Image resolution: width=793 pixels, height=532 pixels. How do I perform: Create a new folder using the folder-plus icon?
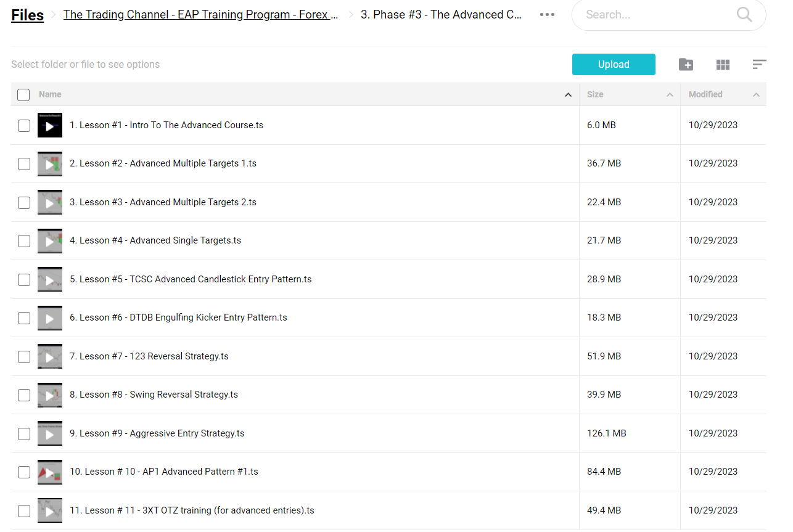pos(686,65)
